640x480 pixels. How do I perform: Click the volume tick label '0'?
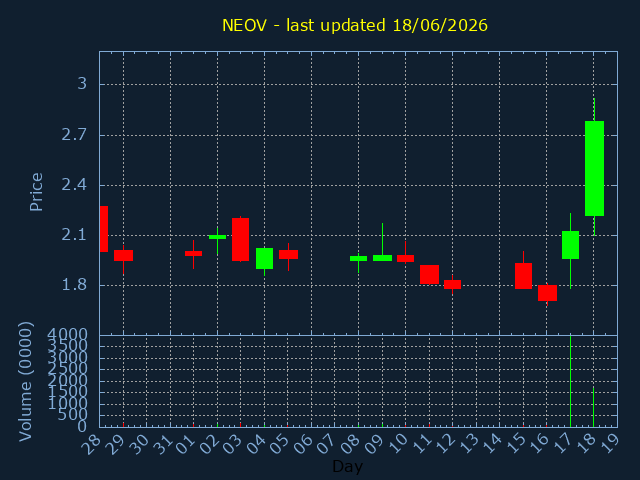click(x=82, y=427)
